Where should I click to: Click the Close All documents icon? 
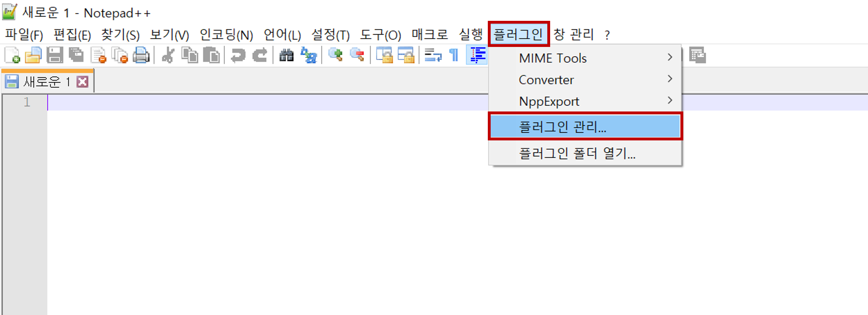point(120,55)
